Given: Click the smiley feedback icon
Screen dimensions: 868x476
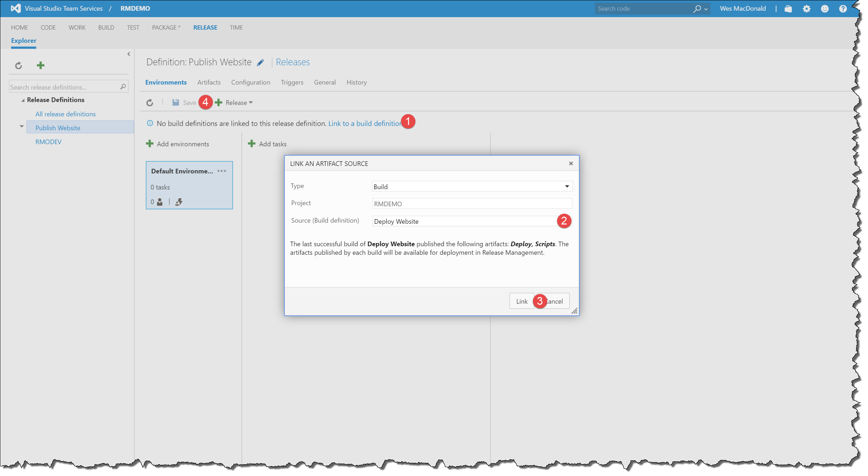Looking at the screenshot, I should (825, 9).
